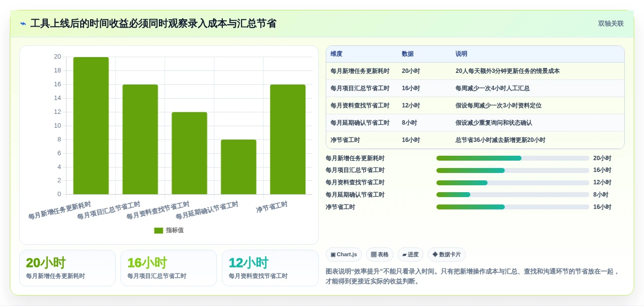
Task: Click the progress bar for 每月资料查找节省工时
Action: (x=513, y=183)
